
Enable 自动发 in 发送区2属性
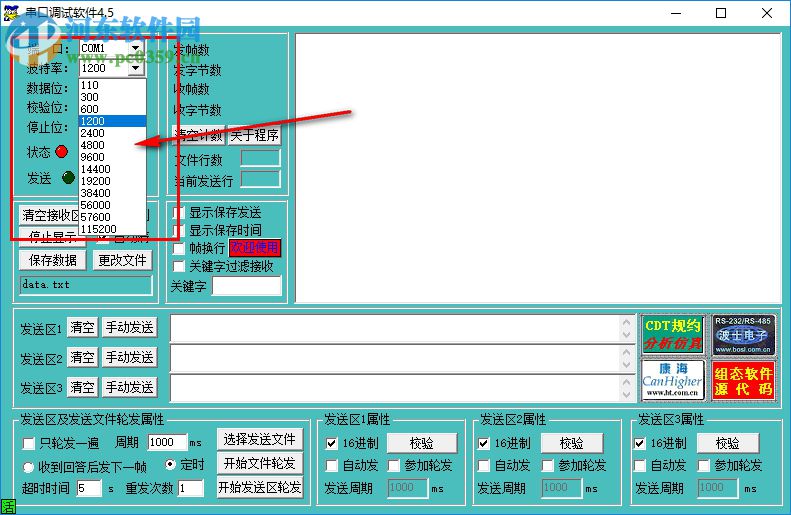483,465
